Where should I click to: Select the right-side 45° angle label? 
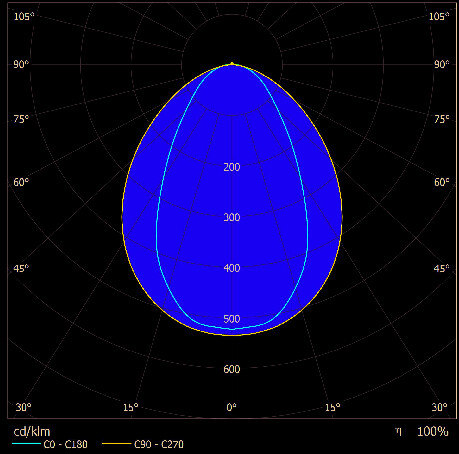pos(441,268)
